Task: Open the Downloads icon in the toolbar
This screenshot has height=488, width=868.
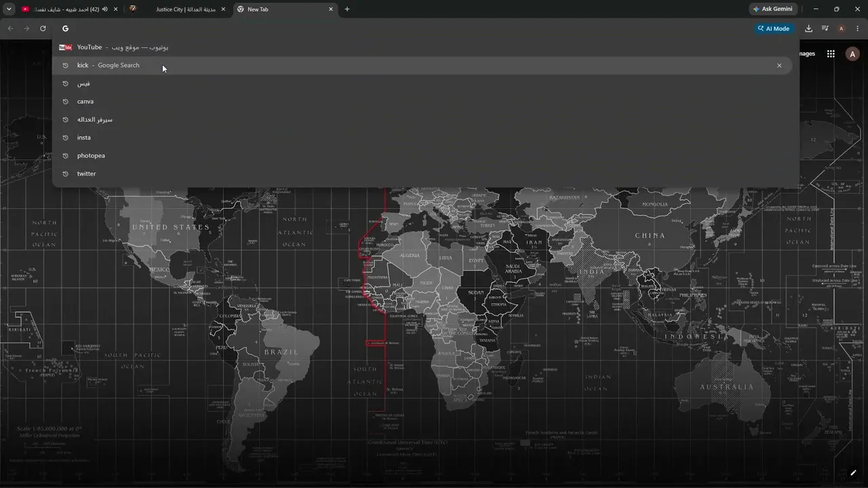Action: point(808,28)
